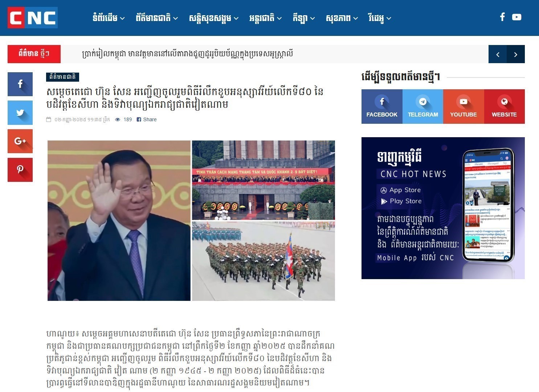Click the CNC HOT NEWS app banner
The image size is (539, 392).
click(x=443, y=208)
